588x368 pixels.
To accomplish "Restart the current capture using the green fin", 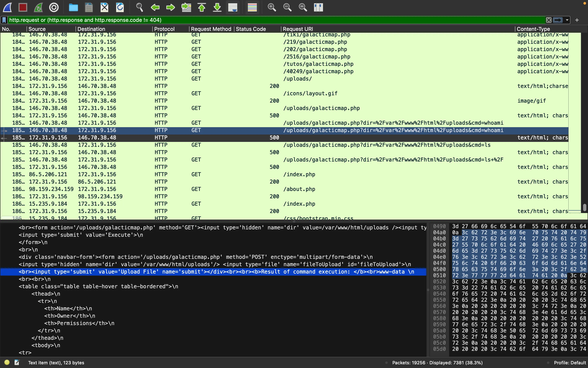I will (x=38, y=7).
